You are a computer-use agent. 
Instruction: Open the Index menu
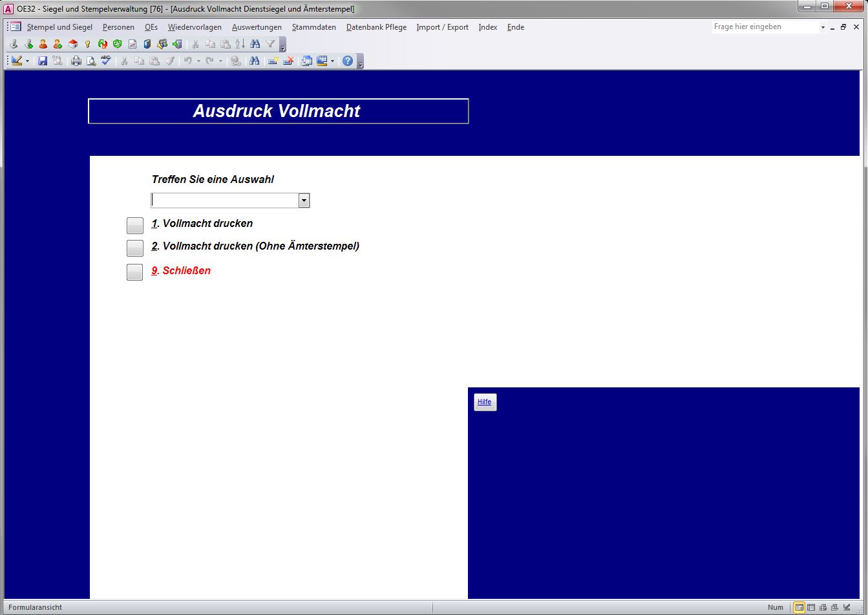coord(488,27)
